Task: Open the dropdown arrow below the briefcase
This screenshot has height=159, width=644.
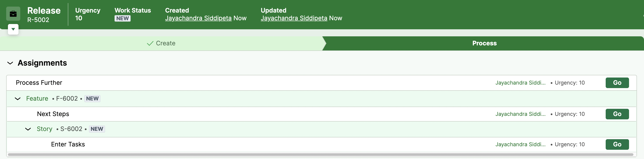Action: [13, 29]
